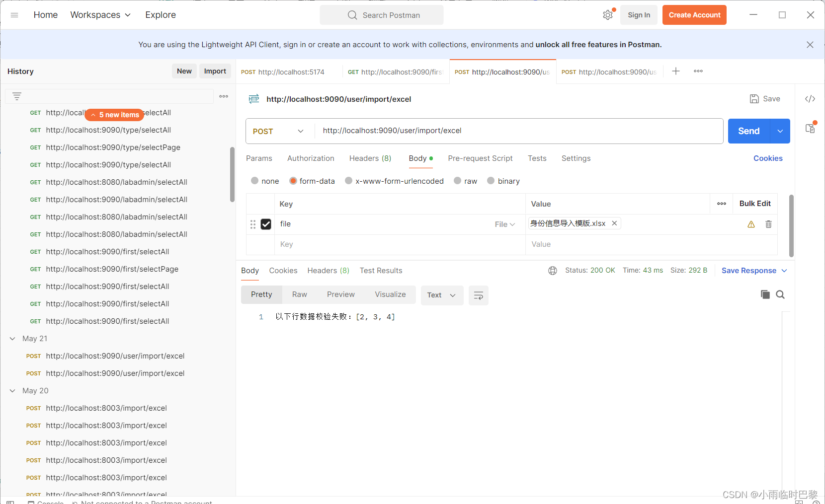
Task: Remove the 身份信息导入模版.xlsx file
Action: coord(614,223)
